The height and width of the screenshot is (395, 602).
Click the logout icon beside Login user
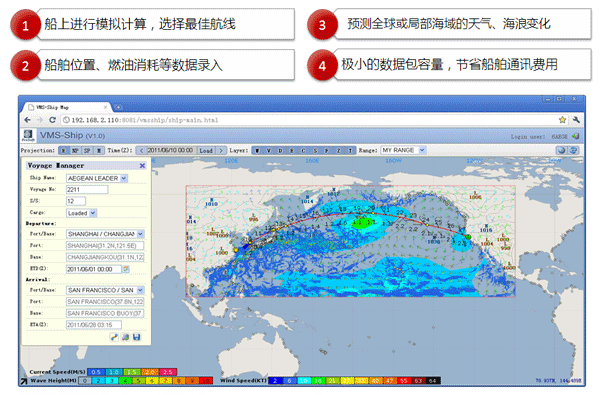576,136
